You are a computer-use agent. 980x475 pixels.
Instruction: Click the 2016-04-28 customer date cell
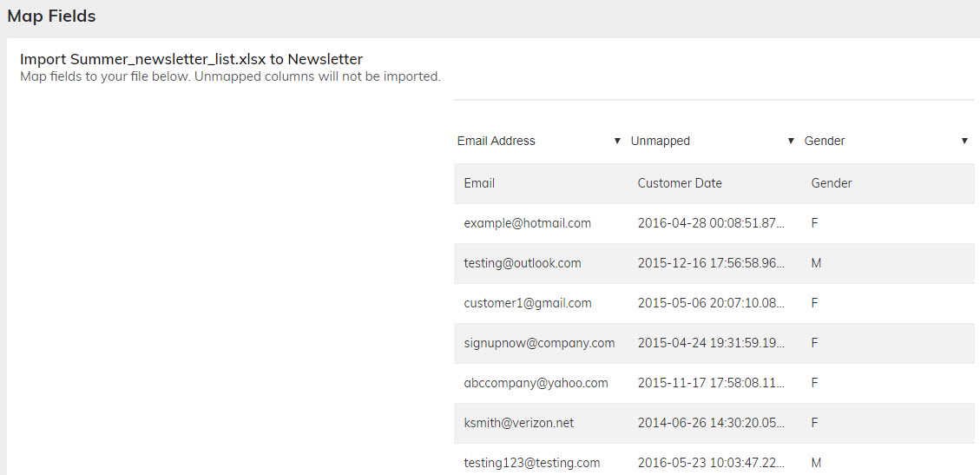(x=711, y=223)
